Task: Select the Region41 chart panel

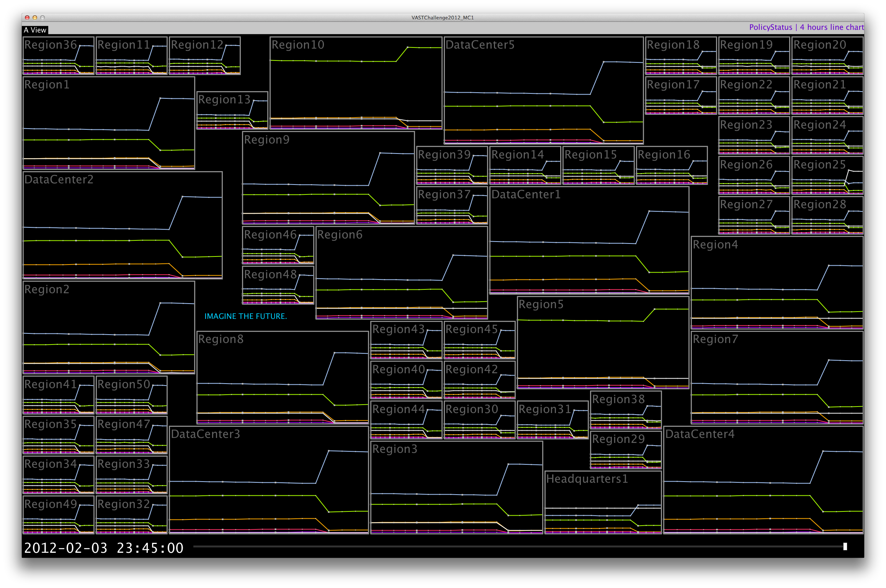Action: click(x=59, y=395)
